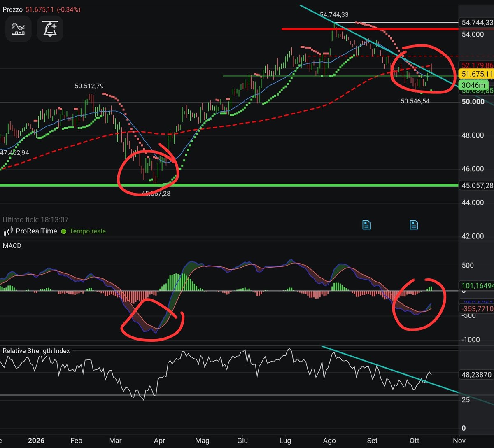Click the thick red horizontal resistance line

(x=370, y=29)
